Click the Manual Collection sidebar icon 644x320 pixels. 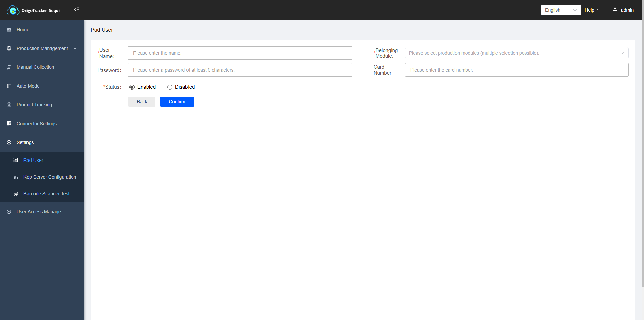click(x=9, y=67)
